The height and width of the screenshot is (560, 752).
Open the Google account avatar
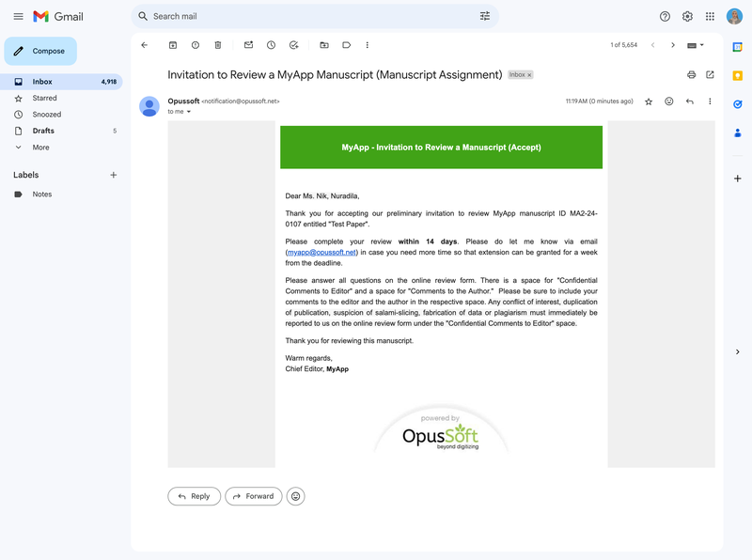[x=734, y=16]
